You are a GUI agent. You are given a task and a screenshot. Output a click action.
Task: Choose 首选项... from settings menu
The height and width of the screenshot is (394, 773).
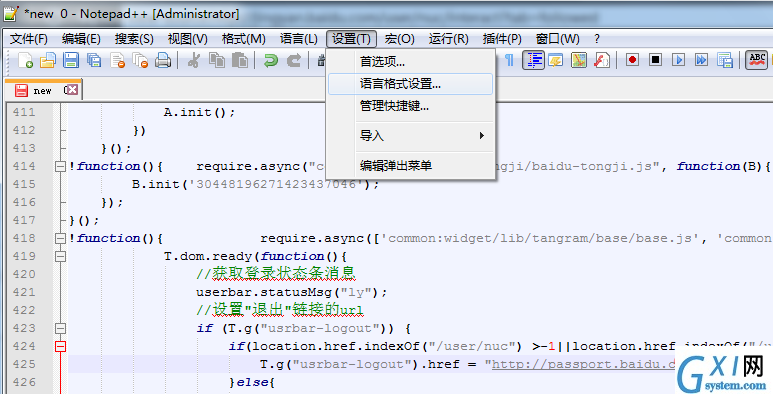coord(411,62)
